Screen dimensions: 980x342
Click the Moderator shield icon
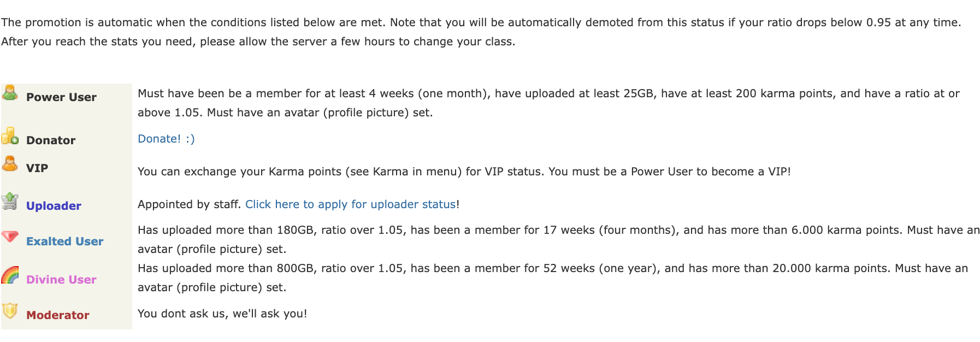click(10, 310)
